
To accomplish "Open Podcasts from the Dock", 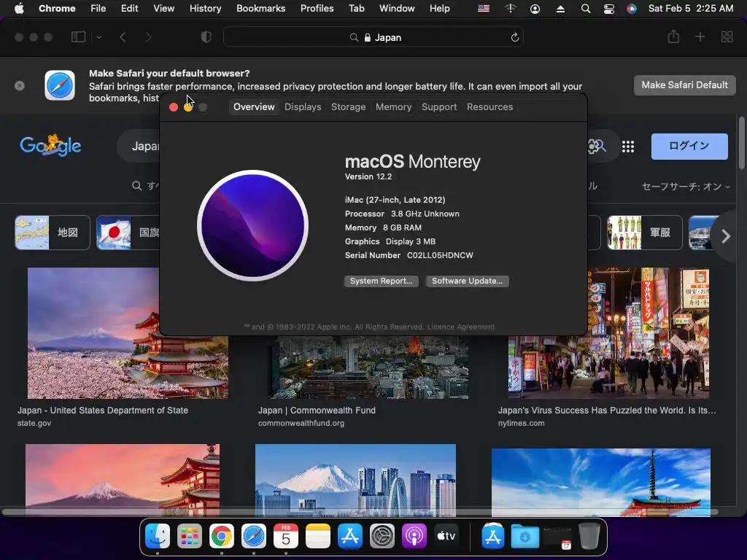I will [x=414, y=537].
